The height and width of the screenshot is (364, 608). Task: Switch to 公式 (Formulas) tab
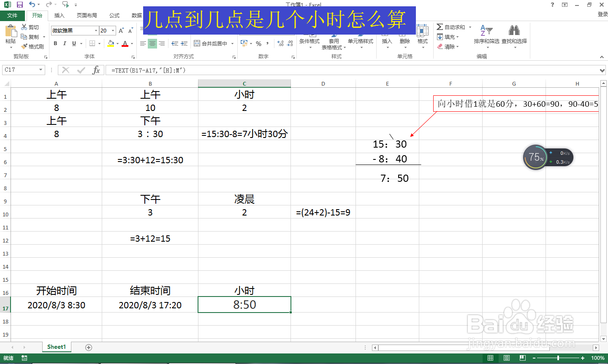114,15
